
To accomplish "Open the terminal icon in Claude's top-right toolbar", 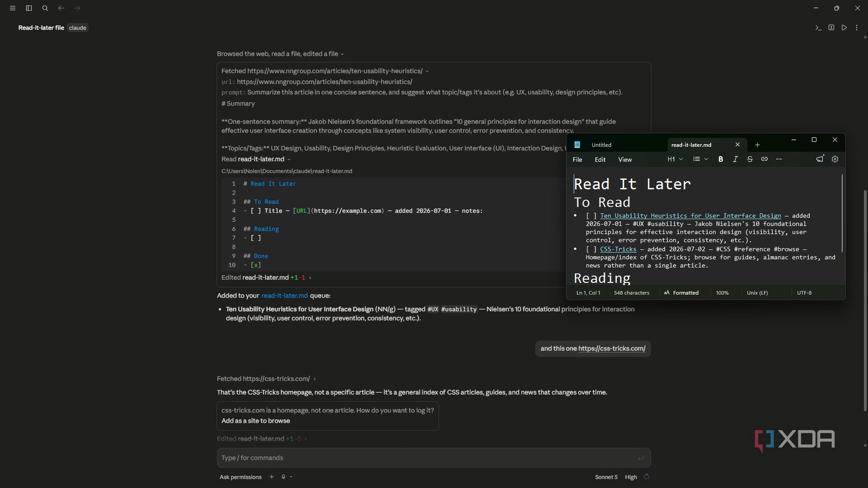I will pos(819,28).
